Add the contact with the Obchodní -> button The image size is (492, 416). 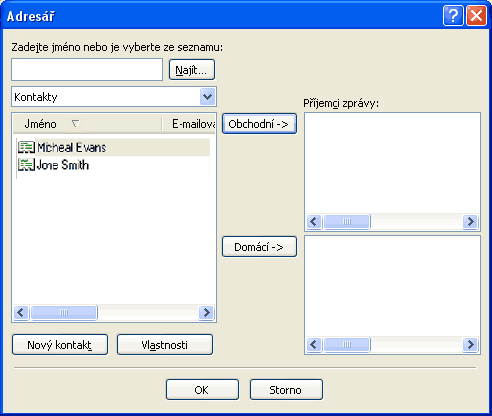(259, 124)
